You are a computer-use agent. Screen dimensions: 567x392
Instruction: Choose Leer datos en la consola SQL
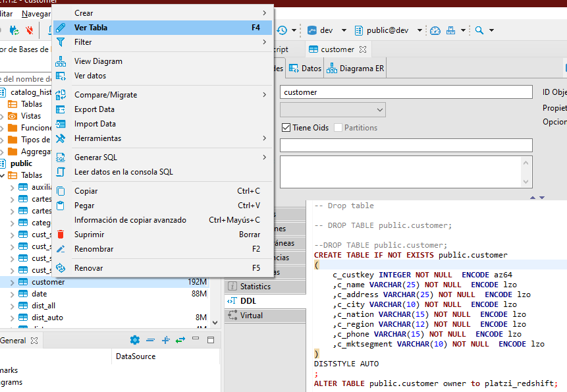[163, 172]
